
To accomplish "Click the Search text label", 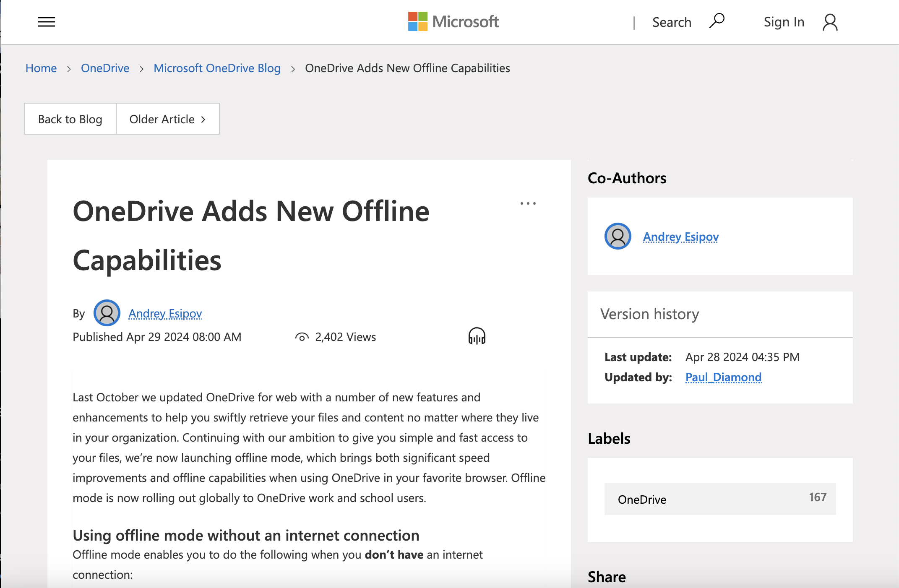I will [x=671, y=21].
